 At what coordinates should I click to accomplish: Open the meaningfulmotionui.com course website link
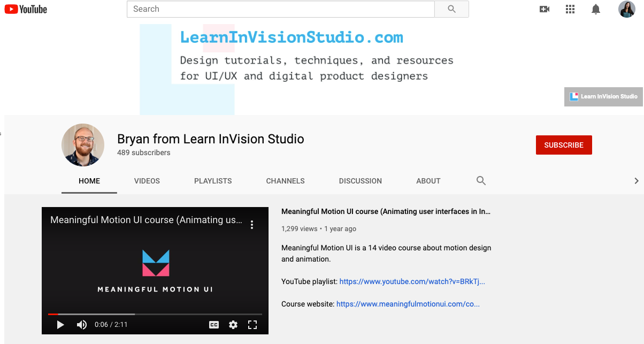pos(408,304)
